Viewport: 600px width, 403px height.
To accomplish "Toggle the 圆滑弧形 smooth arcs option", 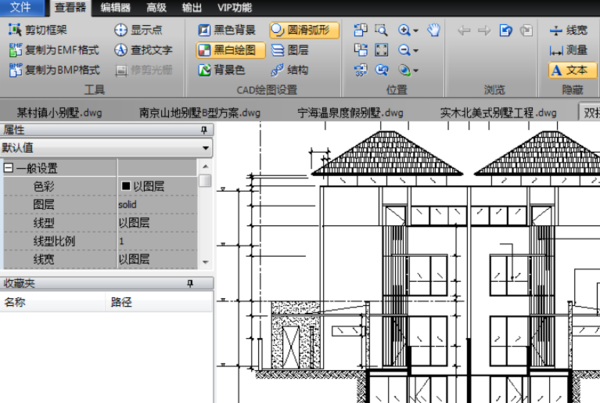I will click(305, 30).
